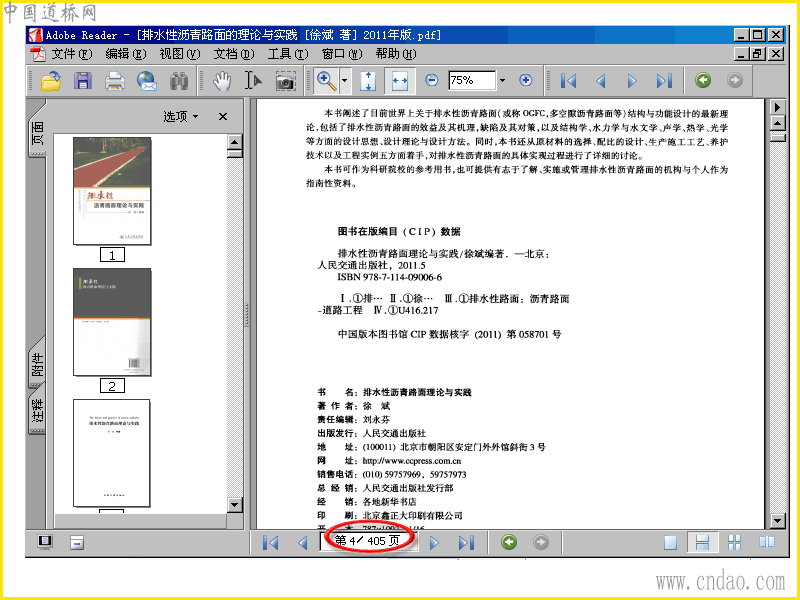Image resolution: width=800 pixels, height=600 pixels.
Task: Go to previous page in status bar
Action: point(303,542)
